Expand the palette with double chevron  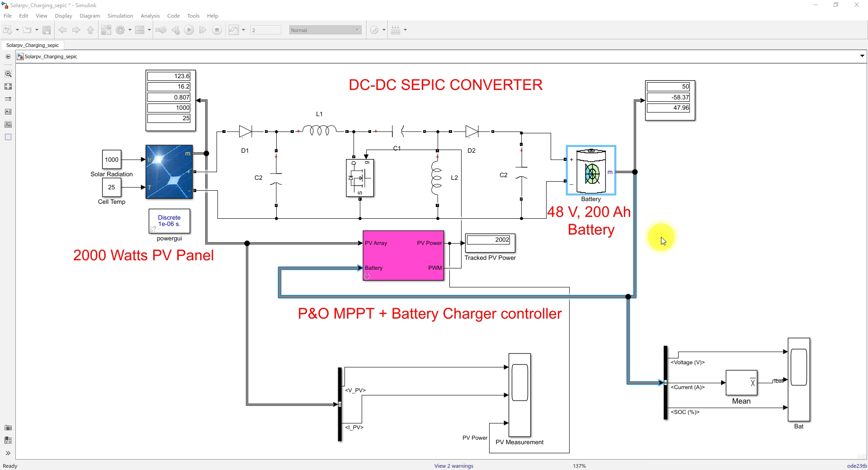tap(8, 453)
